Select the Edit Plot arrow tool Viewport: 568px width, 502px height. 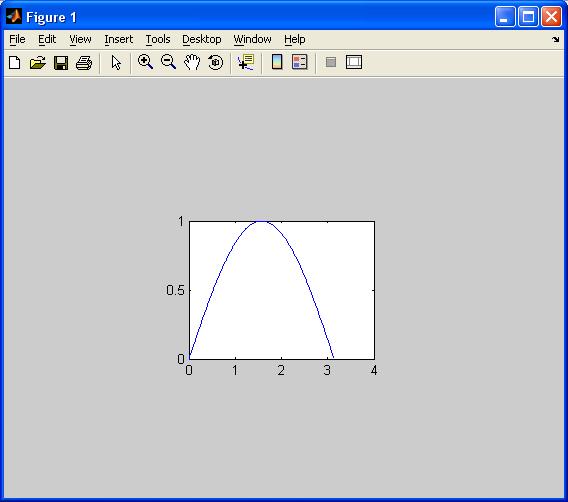(x=116, y=62)
